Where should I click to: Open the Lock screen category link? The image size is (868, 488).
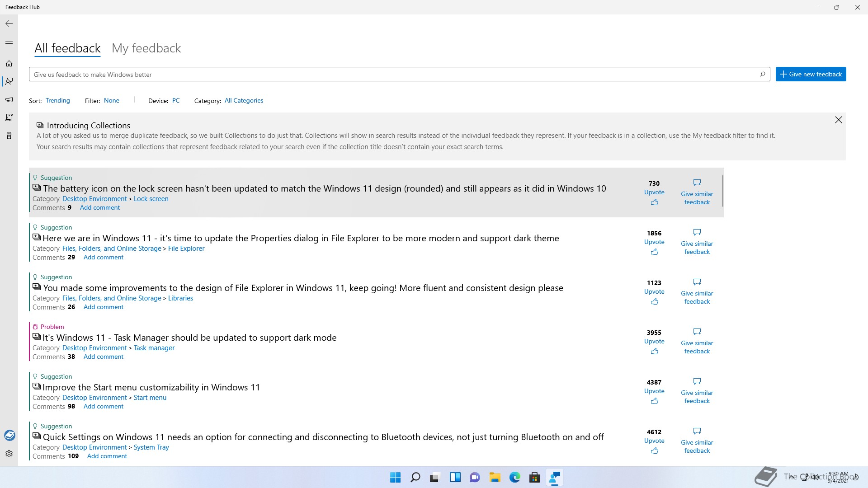(x=151, y=199)
